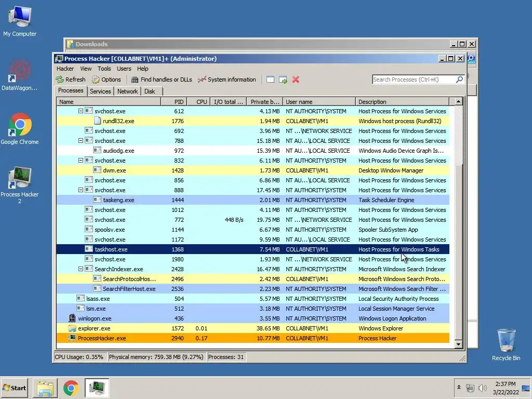The image size is (532, 399).
Task: Click the process list scroll down arrow
Action: (x=458, y=344)
